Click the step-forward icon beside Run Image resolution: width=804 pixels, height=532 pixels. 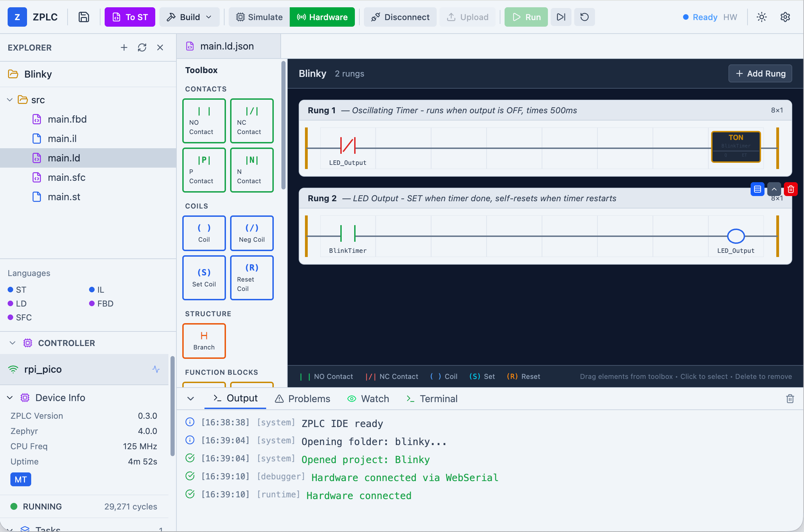(561, 17)
